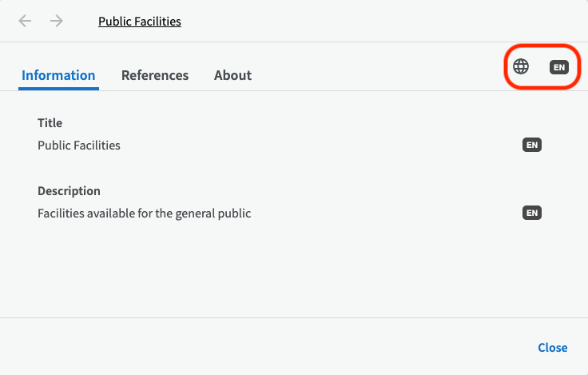The height and width of the screenshot is (375, 588).
Task: Select the About tab
Action: click(232, 75)
